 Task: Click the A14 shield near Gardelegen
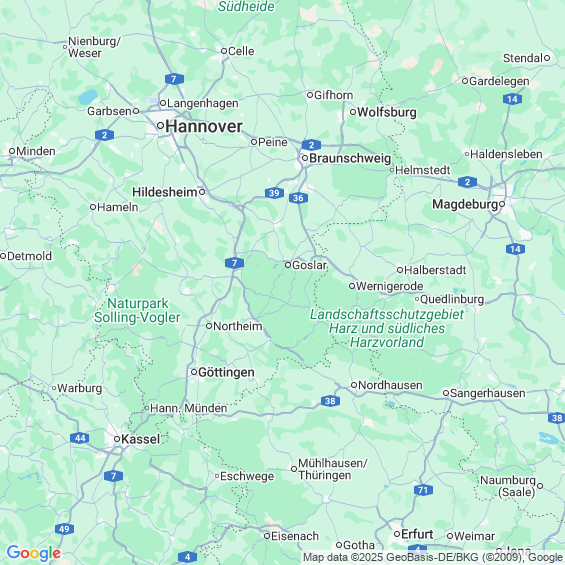click(x=512, y=99)
